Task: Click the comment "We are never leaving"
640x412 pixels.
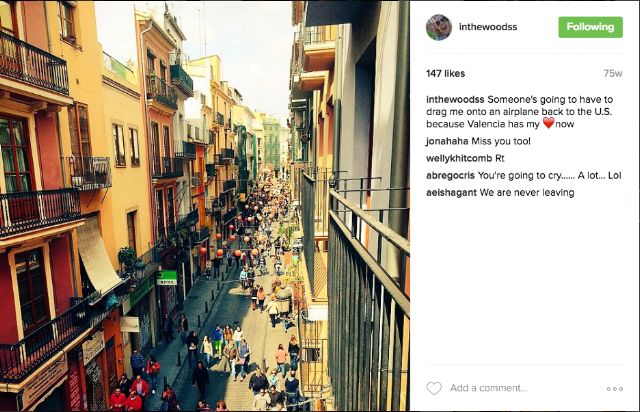Action: pos(527,193)
